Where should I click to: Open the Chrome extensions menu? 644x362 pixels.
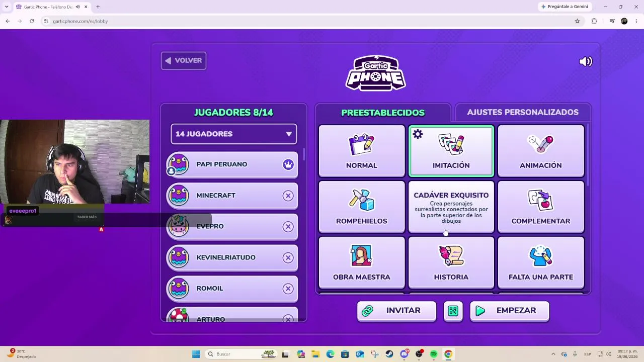(594, 21)
